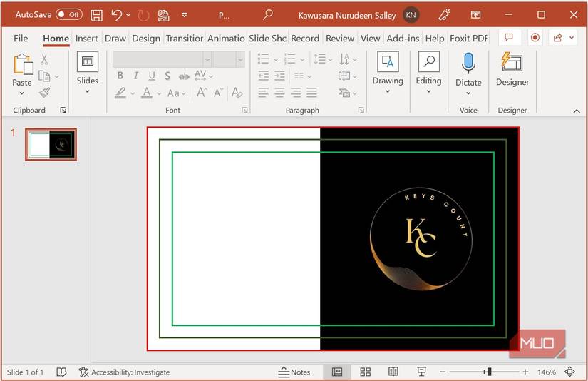Click the Copy icon
This screenshot has width=588, height=381.
[x=44, y=76]
